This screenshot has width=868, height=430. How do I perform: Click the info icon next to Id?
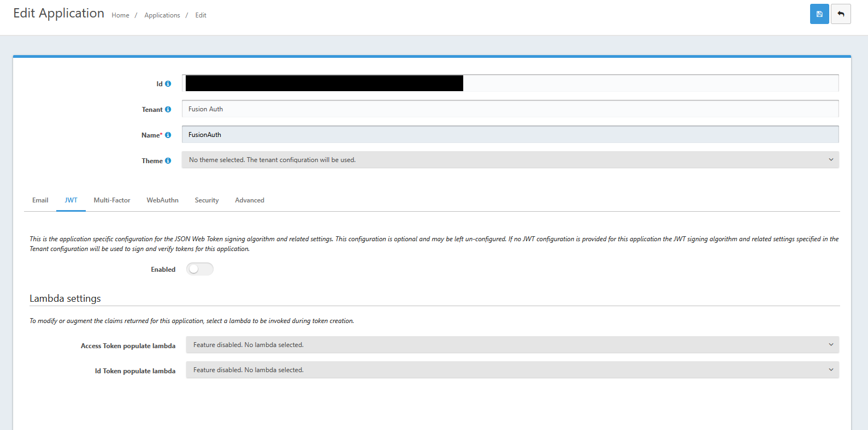[x=168, y=83]
